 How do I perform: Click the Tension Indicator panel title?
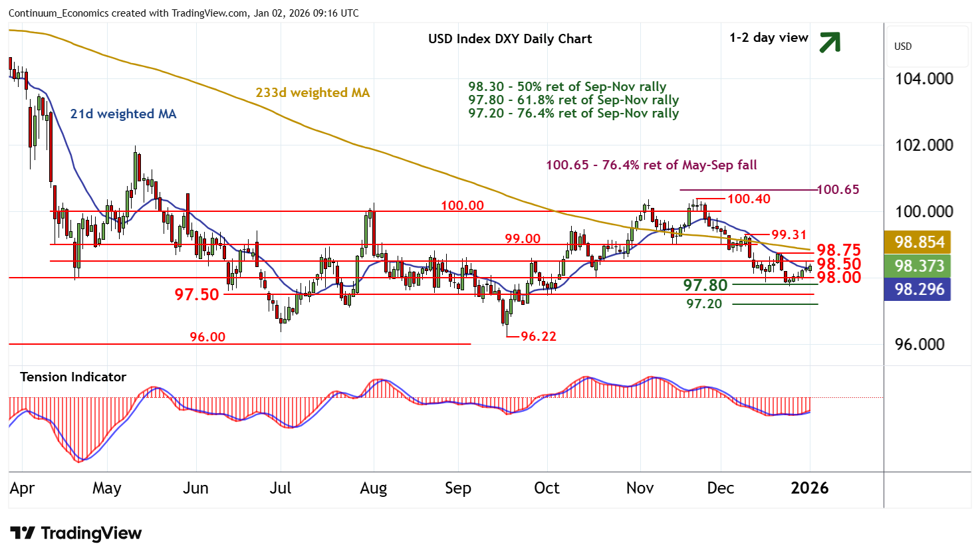pyautogui.click(x=73, y=377)
